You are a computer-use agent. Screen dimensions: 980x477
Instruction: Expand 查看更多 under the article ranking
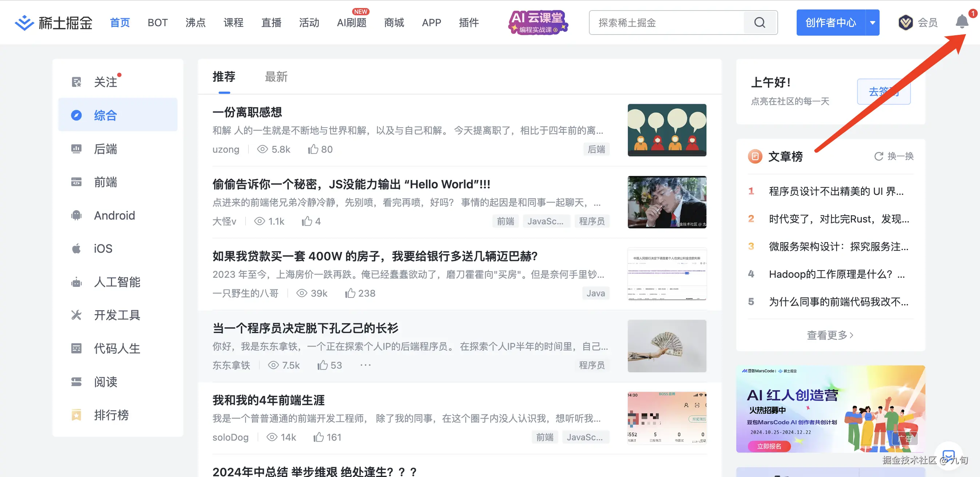tap(830, 335)
